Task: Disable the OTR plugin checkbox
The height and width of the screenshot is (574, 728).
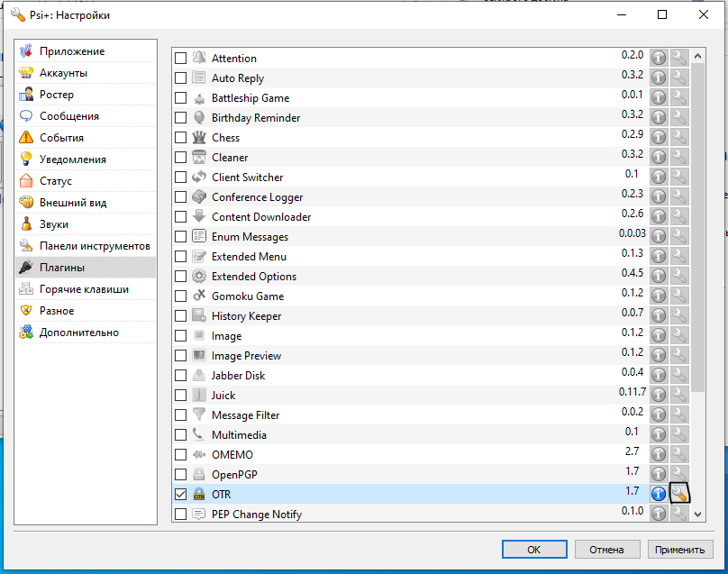Action: [181, 495]
